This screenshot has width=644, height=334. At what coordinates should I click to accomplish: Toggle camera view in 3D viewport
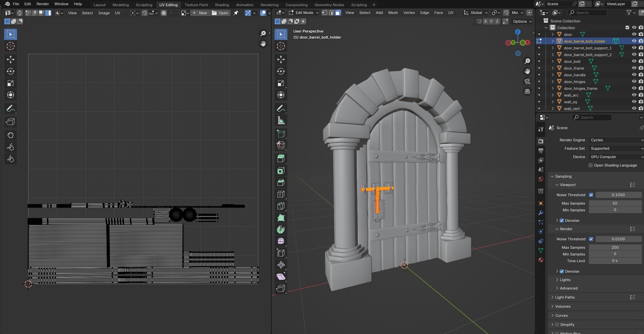527,82
